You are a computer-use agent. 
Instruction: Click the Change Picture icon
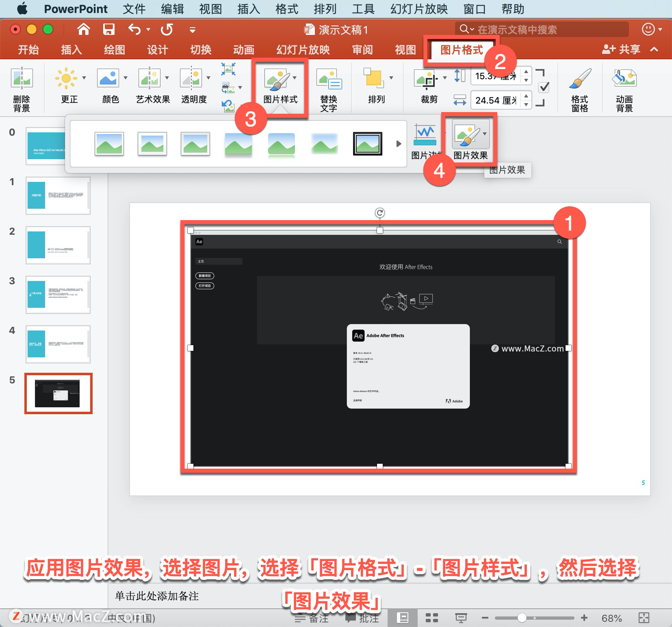click(x=228, y=88)
